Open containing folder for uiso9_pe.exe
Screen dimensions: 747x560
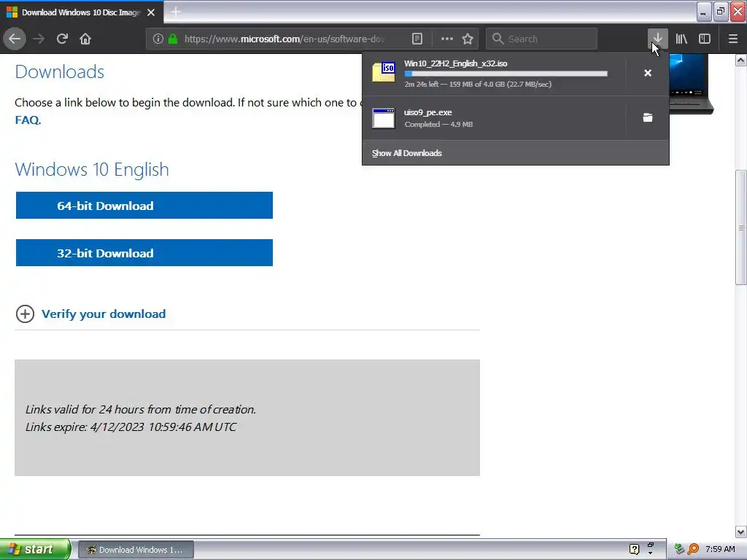[x=648, y=117]
